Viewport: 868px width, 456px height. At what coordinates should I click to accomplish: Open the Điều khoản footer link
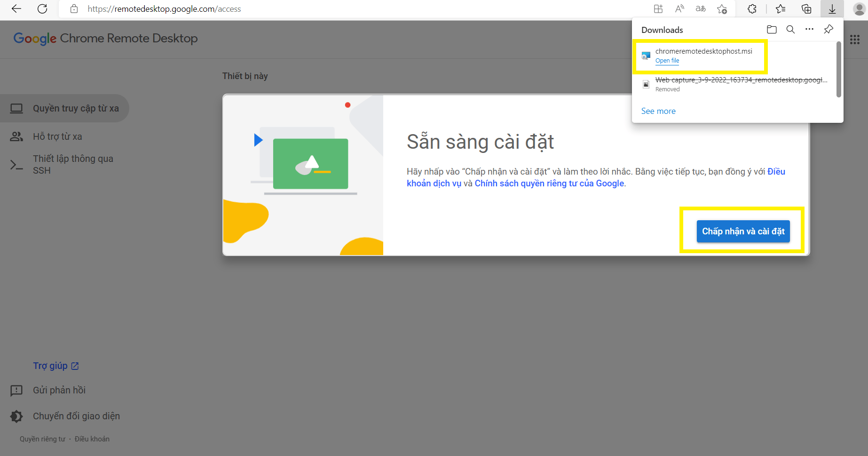tap(92, 439)
